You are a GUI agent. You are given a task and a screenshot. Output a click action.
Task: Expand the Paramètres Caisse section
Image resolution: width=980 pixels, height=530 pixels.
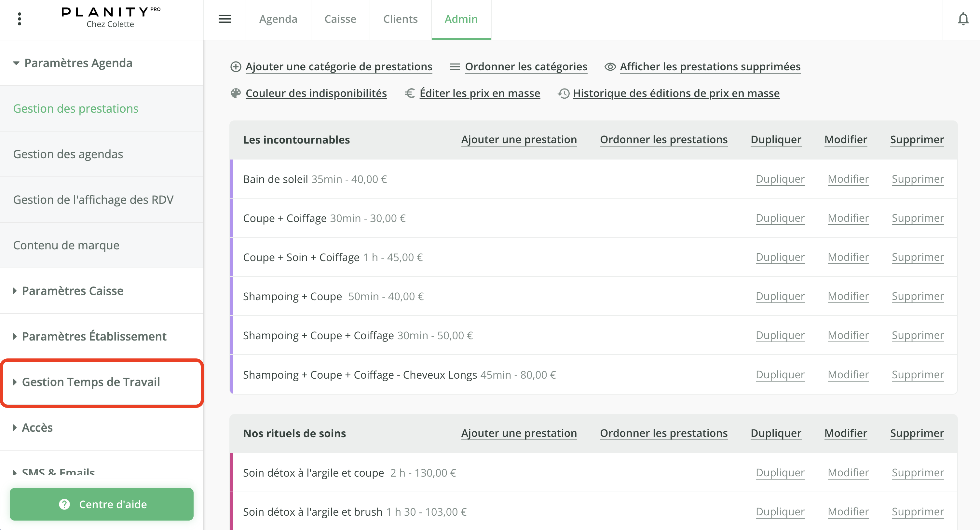pyautogui.click(x=72, y=291)
